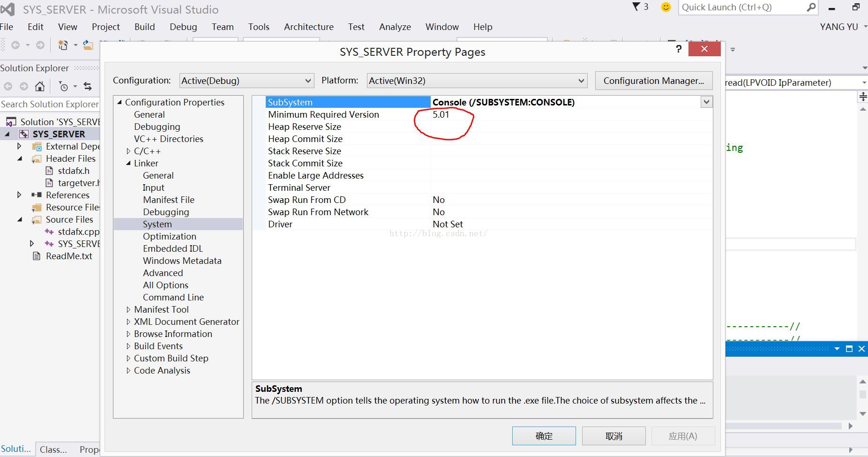Click the Quick Launch search magnifier icon
Image resolution: width=868 pixels, height=457 pixels.
point(811,7)
